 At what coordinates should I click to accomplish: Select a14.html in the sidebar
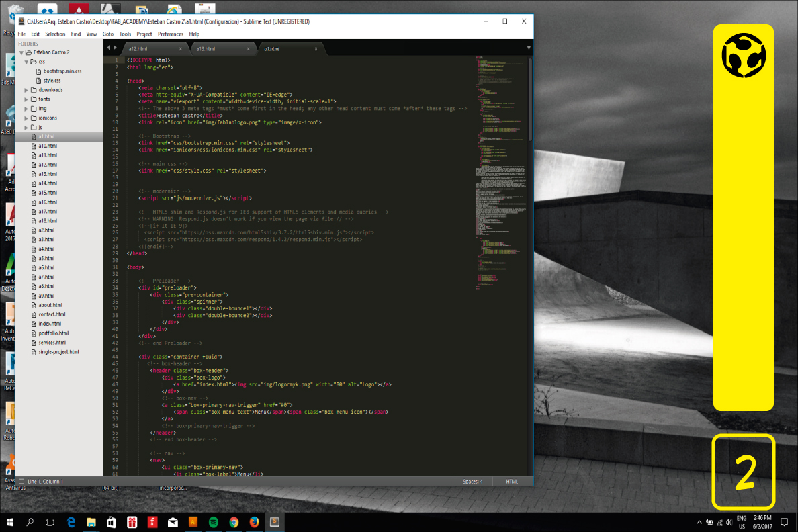tap(47, 183)
